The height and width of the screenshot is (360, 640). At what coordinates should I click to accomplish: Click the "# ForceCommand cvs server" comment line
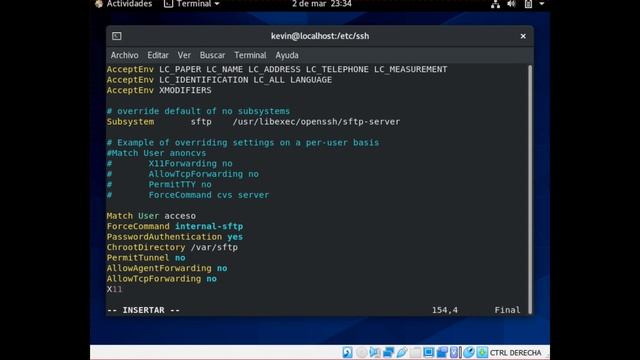188,195
